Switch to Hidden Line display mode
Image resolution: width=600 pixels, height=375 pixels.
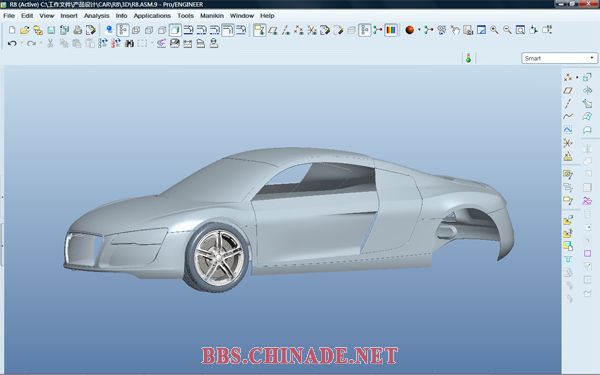tap(149, 30)
